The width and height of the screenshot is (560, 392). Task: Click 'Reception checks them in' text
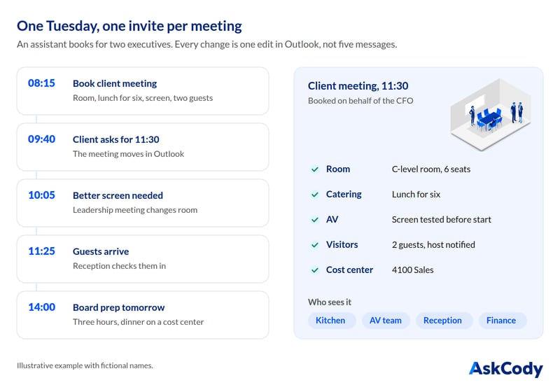[119, 266]
